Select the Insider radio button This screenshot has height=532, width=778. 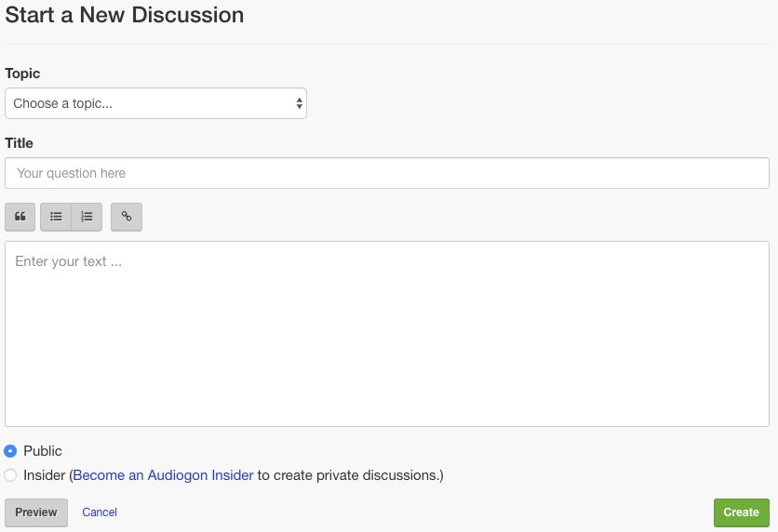(10, 475)
